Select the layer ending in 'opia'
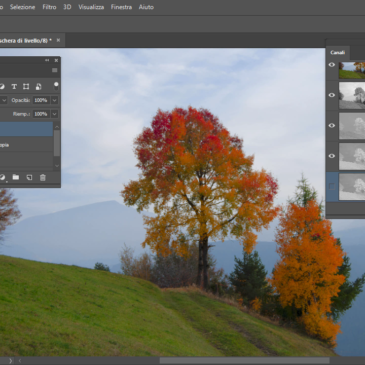This screenshot has height=365, width=365. (26, 145)
